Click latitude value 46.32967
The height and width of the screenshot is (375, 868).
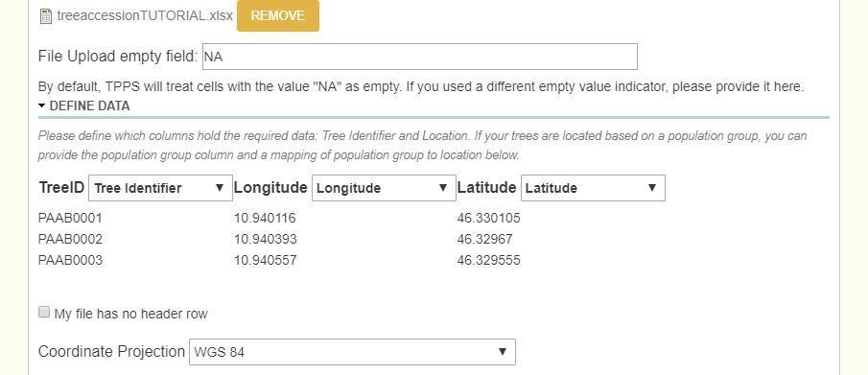click(x=485, y=240)
